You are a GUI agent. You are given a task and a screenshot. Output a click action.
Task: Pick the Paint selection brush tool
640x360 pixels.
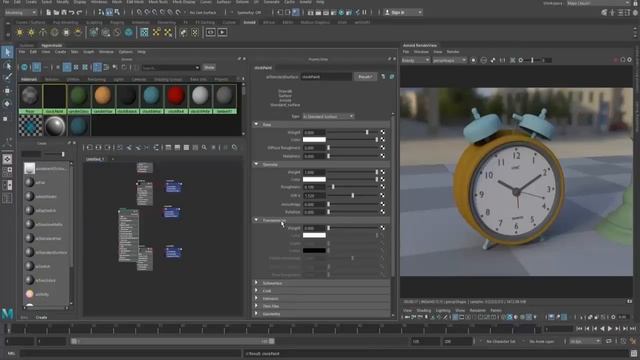tap(7, 78)
